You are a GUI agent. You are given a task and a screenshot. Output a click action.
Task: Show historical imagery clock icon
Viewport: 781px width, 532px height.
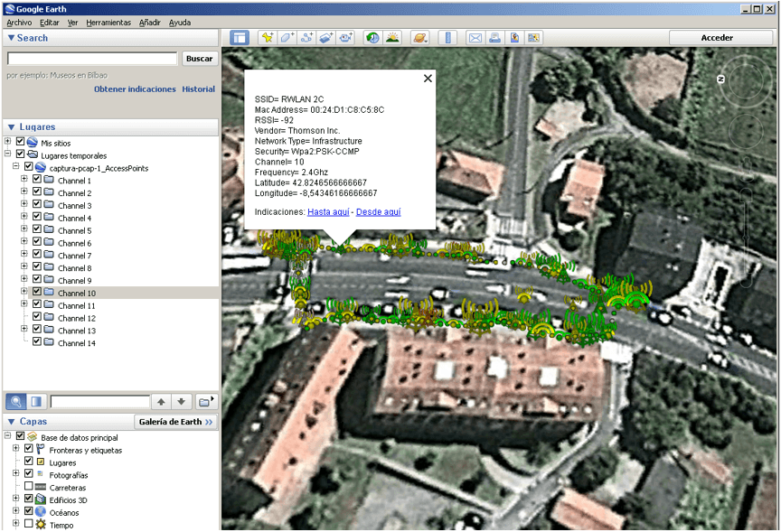point(372,38)
